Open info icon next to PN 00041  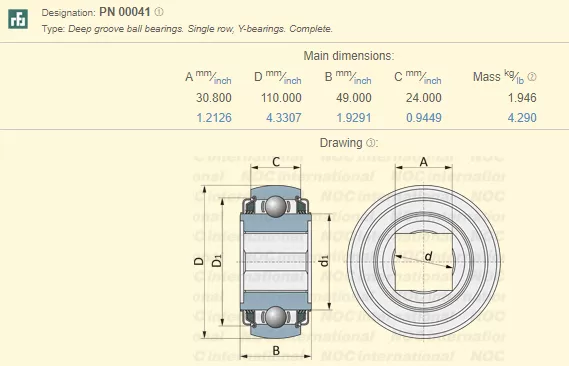159,12
